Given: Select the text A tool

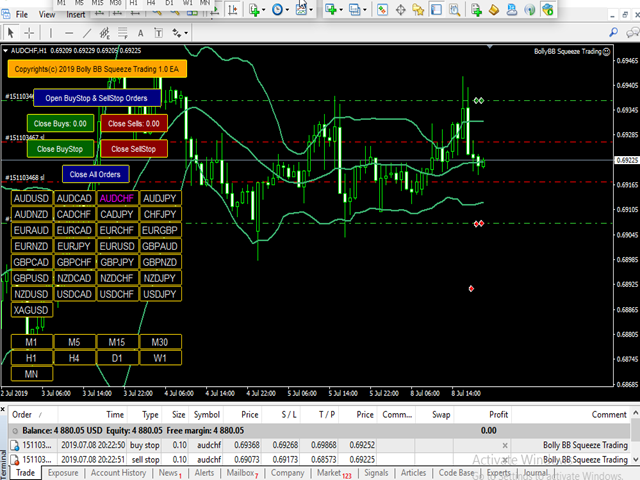Looking at the screenshot, I should click(x=140, y=33).
